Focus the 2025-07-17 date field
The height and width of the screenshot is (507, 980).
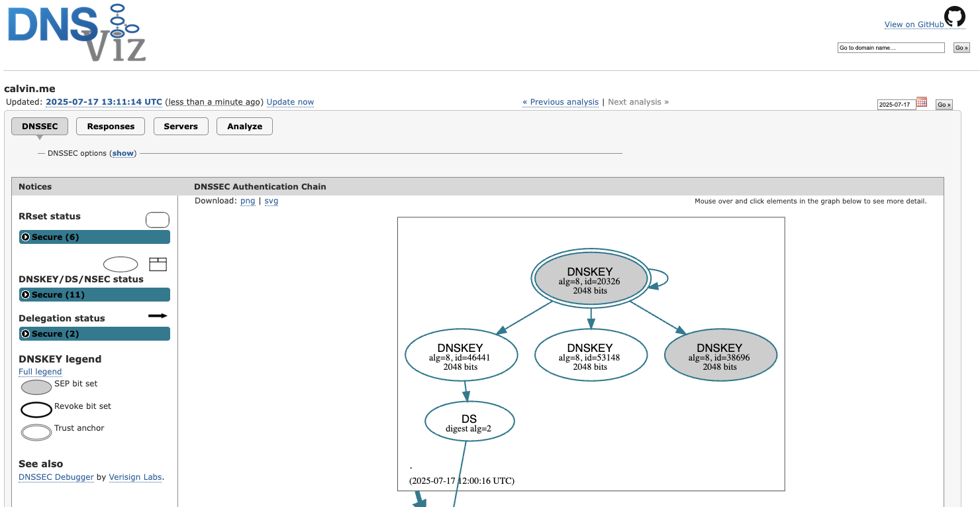click(x=897, y=105)
